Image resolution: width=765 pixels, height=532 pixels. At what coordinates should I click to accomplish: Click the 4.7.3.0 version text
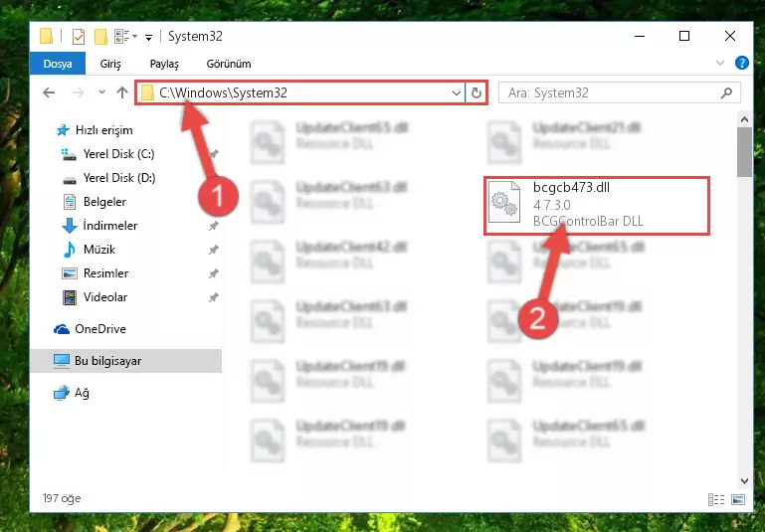[x=552, y=205]
